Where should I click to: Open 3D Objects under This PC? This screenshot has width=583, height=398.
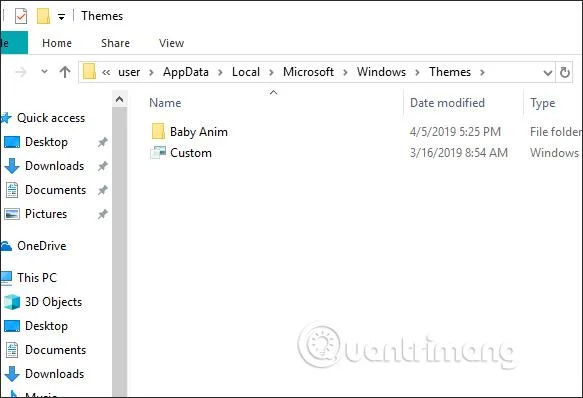53,302
